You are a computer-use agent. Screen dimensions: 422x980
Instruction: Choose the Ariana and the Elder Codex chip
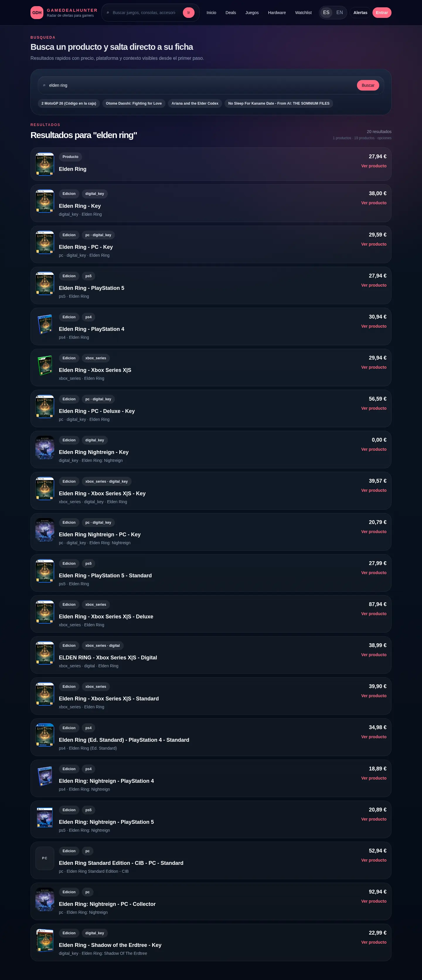(x=195, y=103)
